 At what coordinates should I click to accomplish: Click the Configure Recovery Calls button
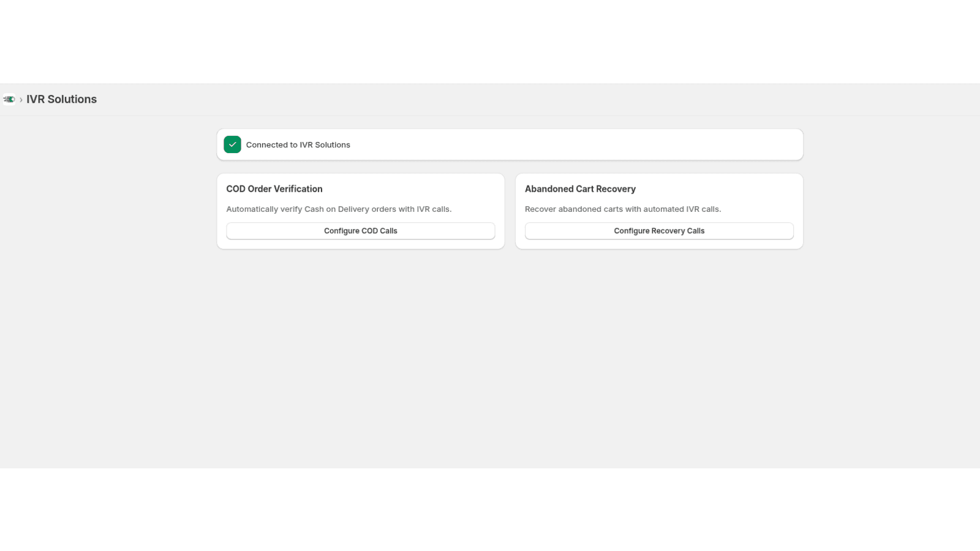click(659, 231)
